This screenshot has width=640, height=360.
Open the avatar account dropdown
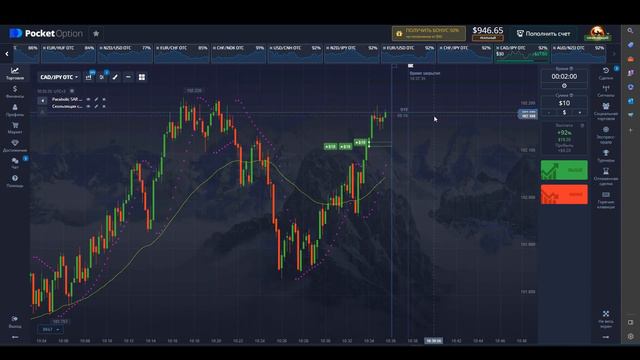tap(598, 33)
